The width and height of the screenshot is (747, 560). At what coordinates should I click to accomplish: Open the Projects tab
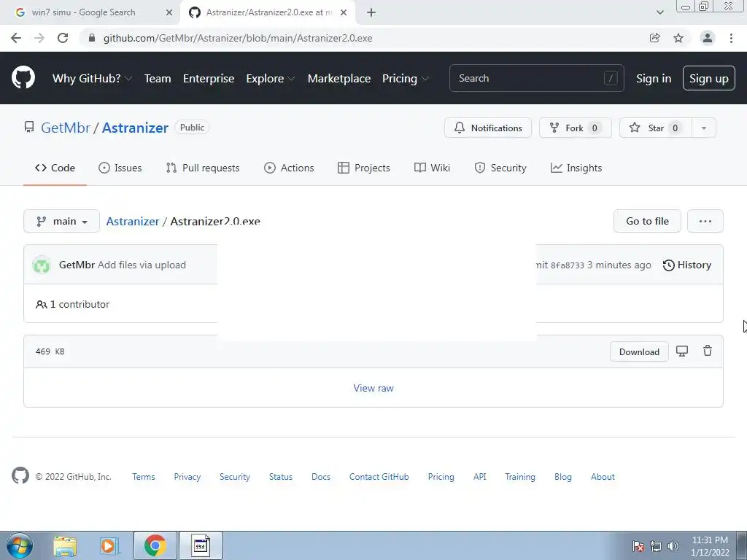tap(364, 168)
